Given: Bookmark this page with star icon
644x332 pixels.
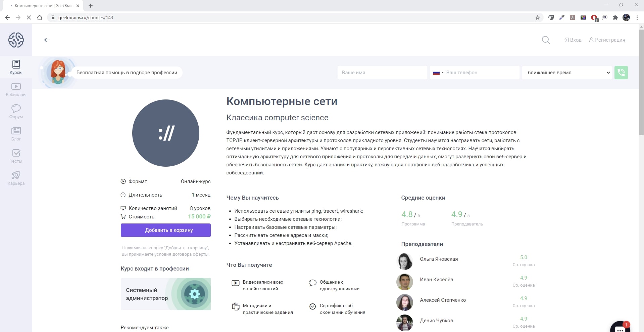Looking at the screenshot, I should click(x=538, y=17).
